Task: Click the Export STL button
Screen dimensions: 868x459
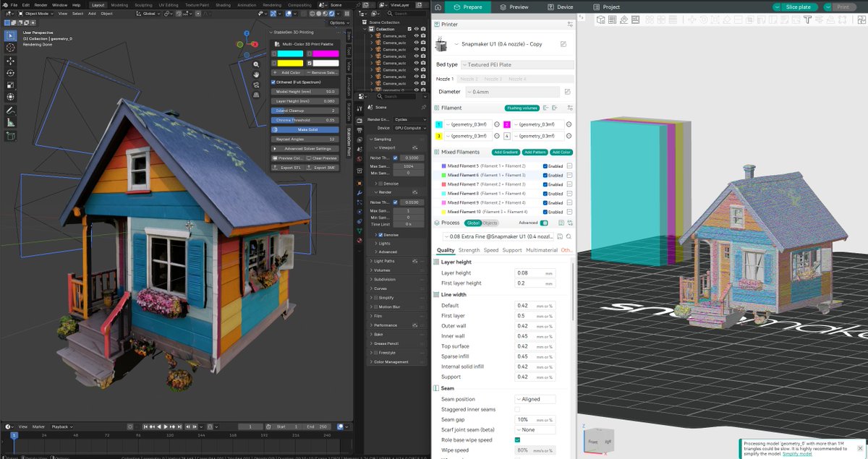Action: (x=288, y=167)
